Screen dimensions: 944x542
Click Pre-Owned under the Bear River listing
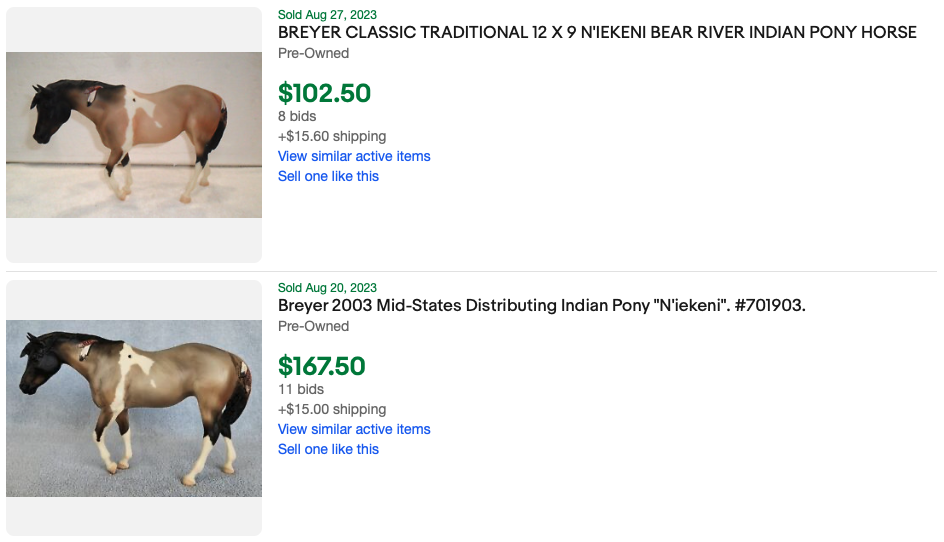[314, 53]
